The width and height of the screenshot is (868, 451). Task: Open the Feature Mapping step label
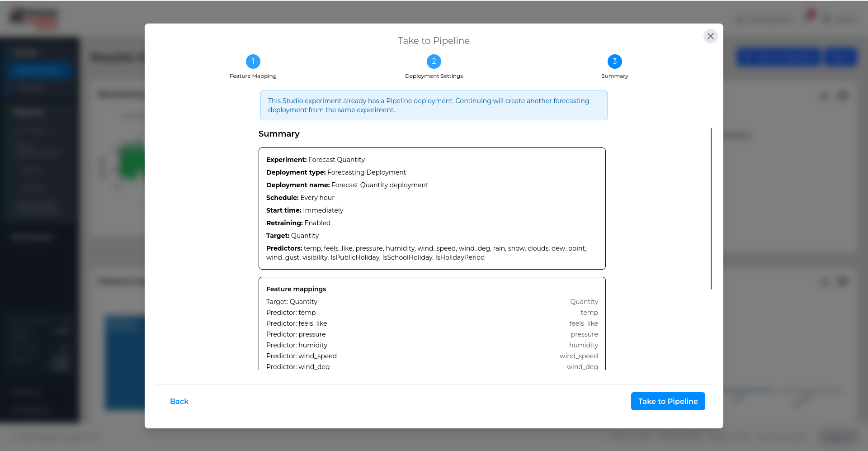253,76
